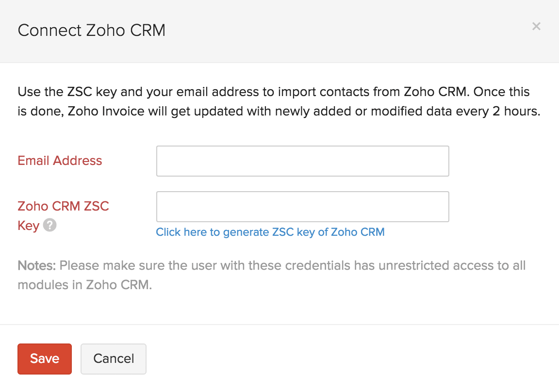Viewport: 559px width, 392px height.
Task: Click the Email Address label
Action: [60, 161]
